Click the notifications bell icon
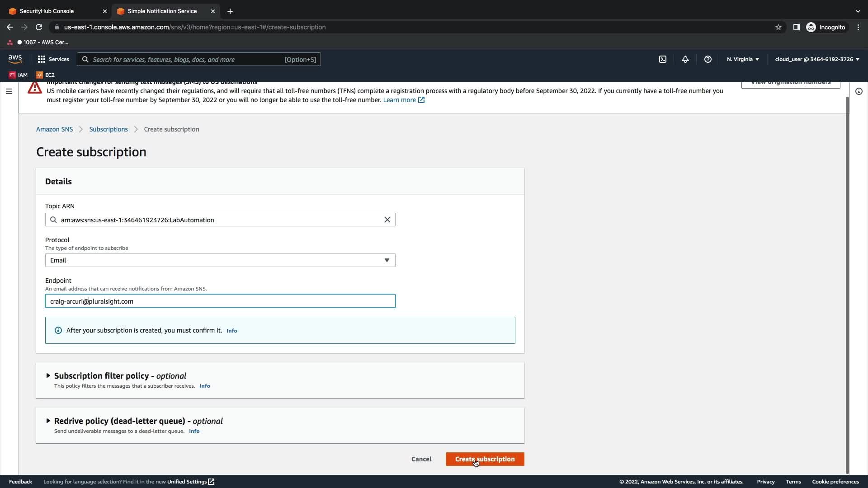 (x=685, y=59)
